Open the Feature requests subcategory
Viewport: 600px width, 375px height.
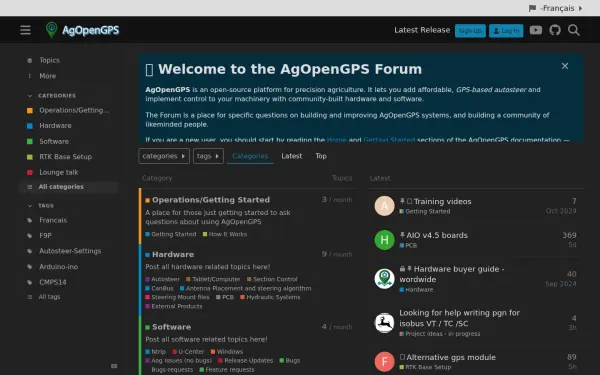[227, 370]
